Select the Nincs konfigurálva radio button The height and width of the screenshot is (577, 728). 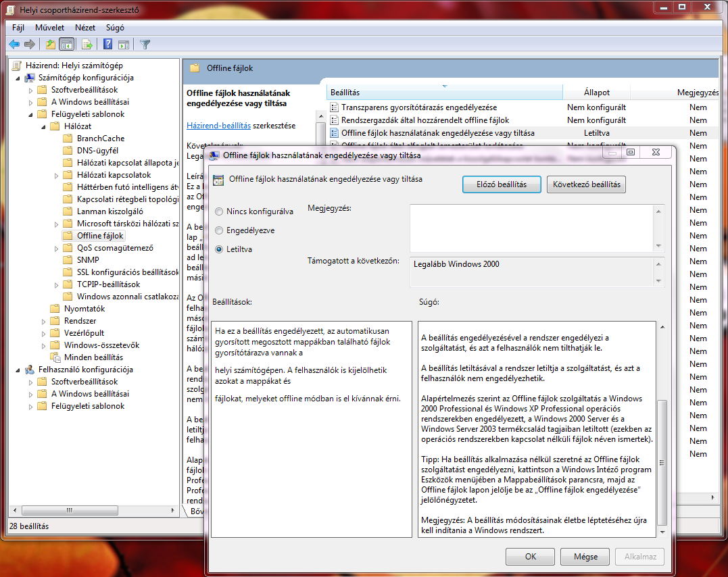tap(218, 211)
